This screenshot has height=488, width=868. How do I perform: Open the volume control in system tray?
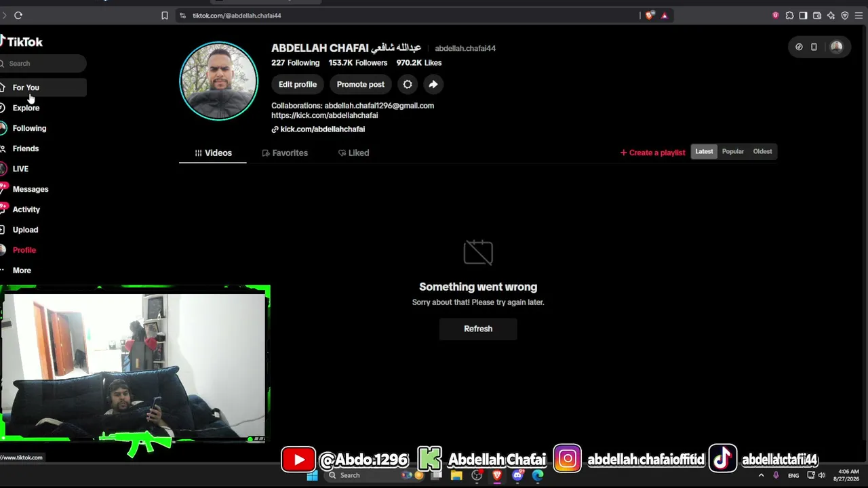pos(822,475)
